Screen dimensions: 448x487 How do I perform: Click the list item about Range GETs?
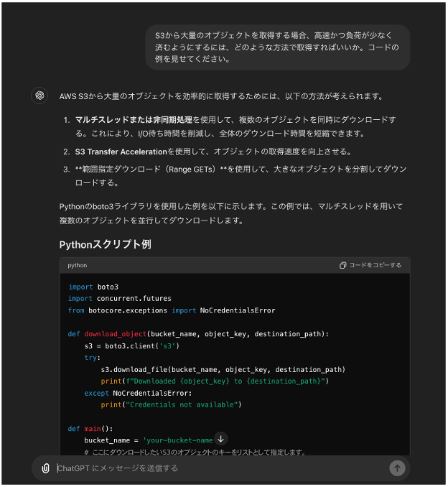[x=241, y=176]
